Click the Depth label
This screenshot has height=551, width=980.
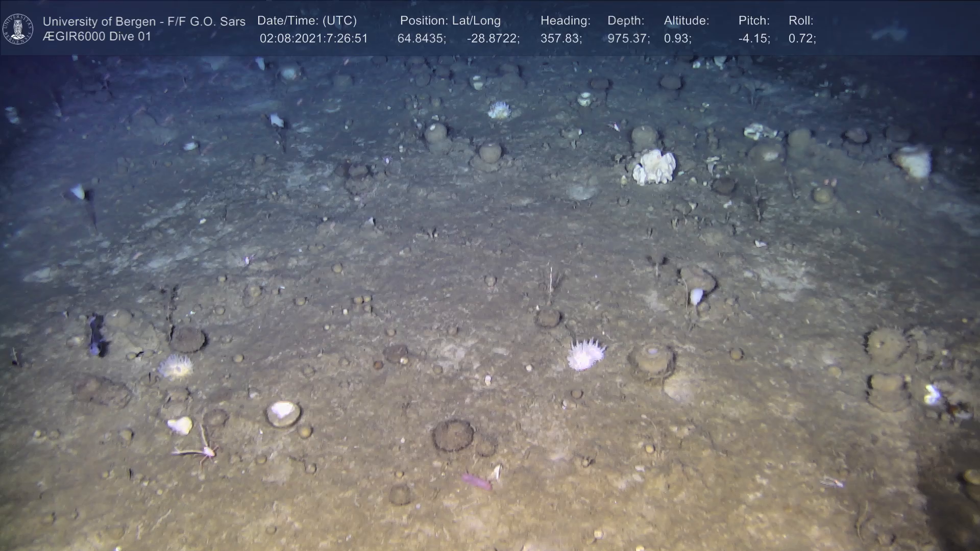click(626, 21)
